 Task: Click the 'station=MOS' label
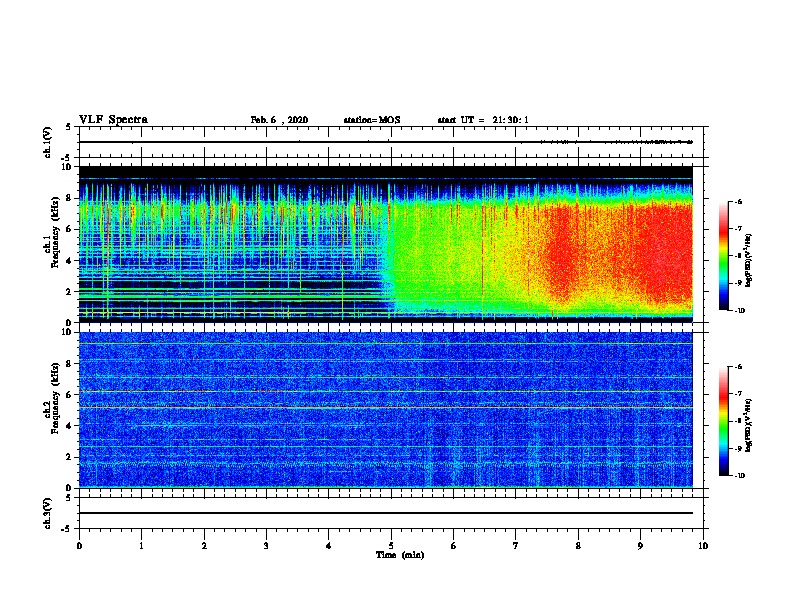(372, 120)
